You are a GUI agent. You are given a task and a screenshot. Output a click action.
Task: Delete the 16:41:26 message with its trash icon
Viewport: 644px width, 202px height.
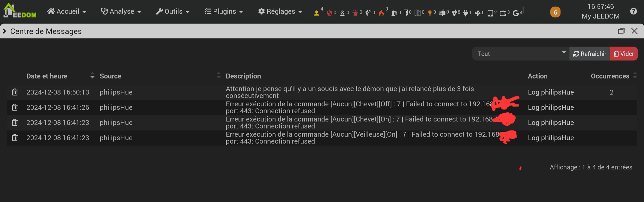(15, 107)
